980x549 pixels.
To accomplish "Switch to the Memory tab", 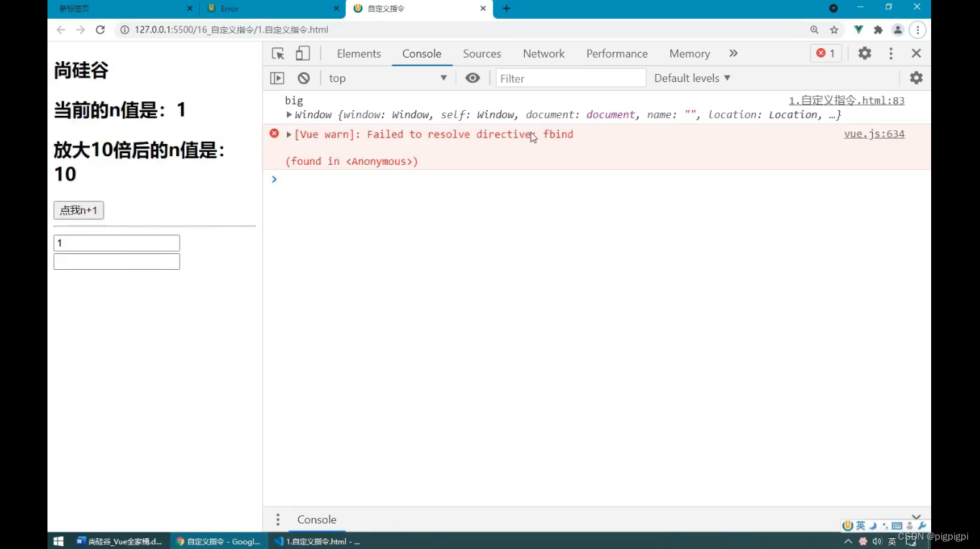I will click(690, 53).
